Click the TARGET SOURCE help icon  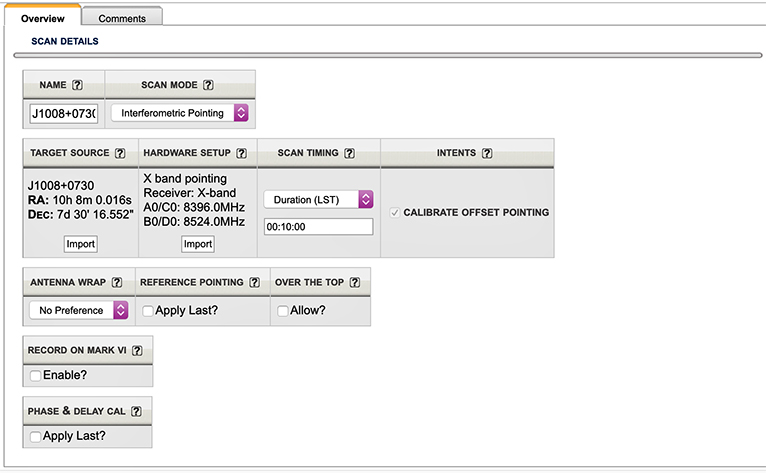tap(120, 153)
